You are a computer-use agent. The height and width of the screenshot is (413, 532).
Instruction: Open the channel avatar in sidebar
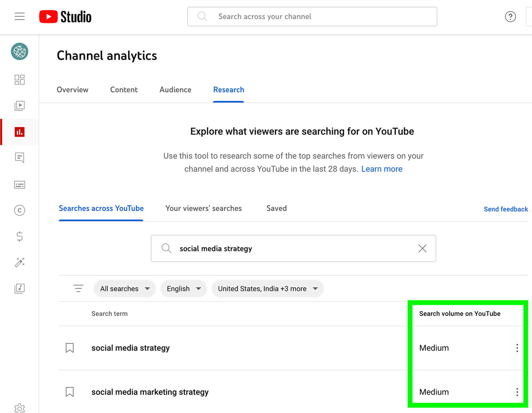point(20,52)
